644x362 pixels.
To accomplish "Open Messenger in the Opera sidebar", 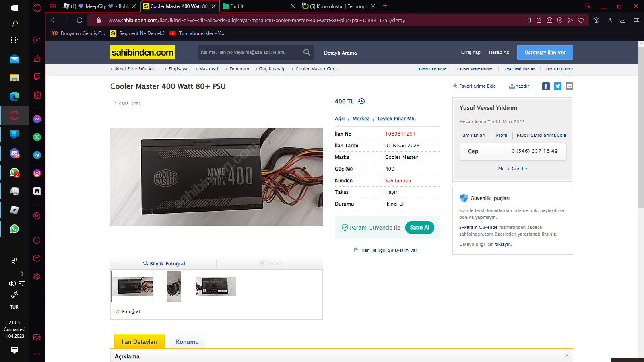I will 37,119.
